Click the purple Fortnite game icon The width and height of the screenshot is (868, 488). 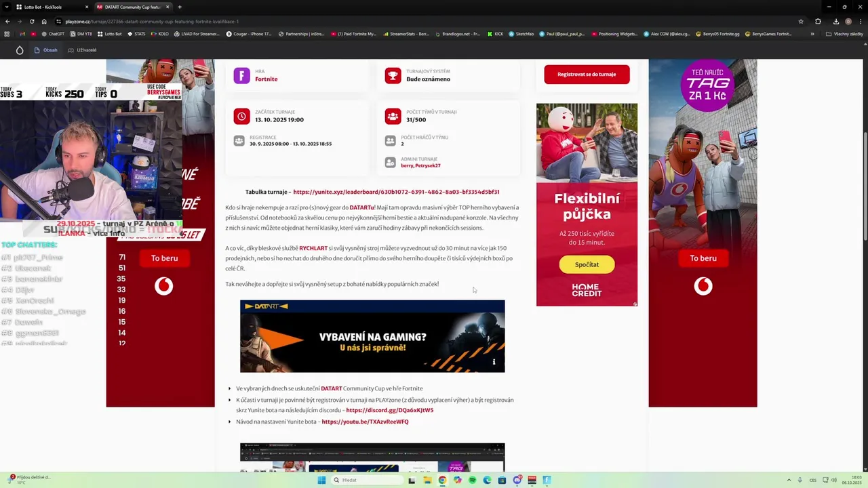coord(241,75)
